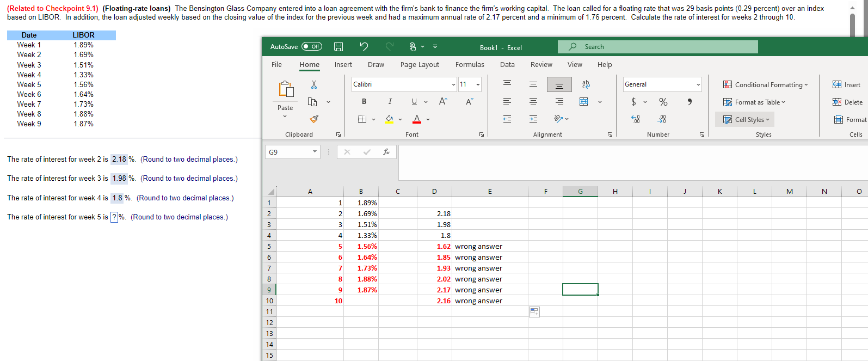The width and height of the screenshot is (868, 361).
Task: Click the Select All corner triangle
Action: point(270,192)
